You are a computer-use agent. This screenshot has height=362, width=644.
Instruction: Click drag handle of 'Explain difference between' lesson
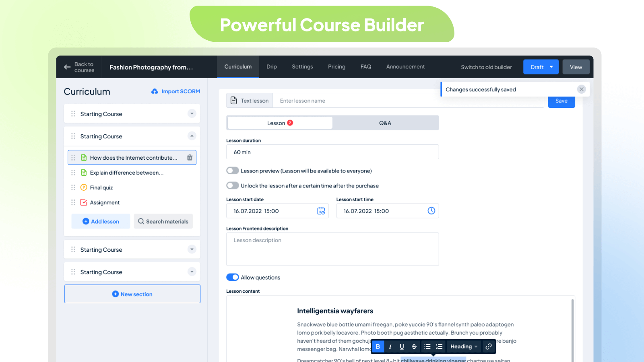73,173
